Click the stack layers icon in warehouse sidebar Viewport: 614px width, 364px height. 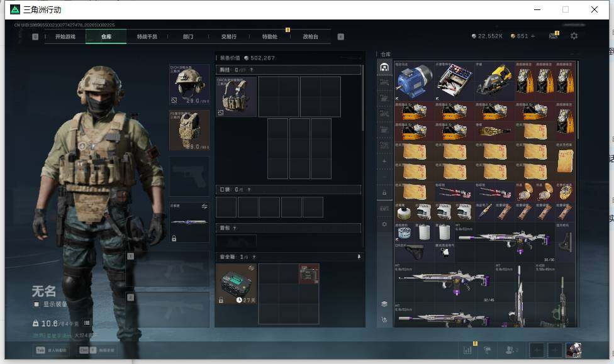click(384, 304)
